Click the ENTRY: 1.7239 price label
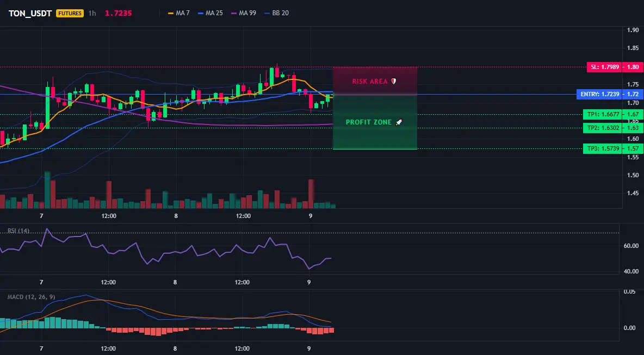Viewport: 644px width, 355px height. (x=599, y=95)
